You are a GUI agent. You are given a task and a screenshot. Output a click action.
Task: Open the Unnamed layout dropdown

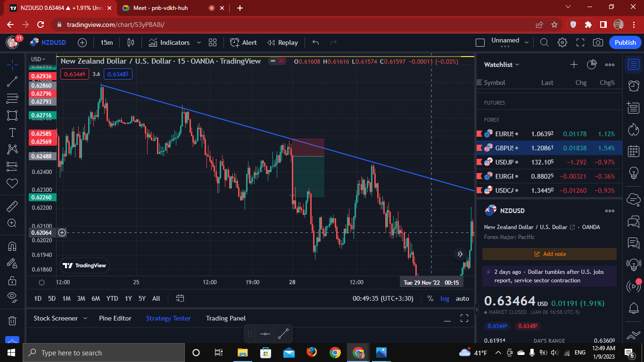tap(510, 42)
